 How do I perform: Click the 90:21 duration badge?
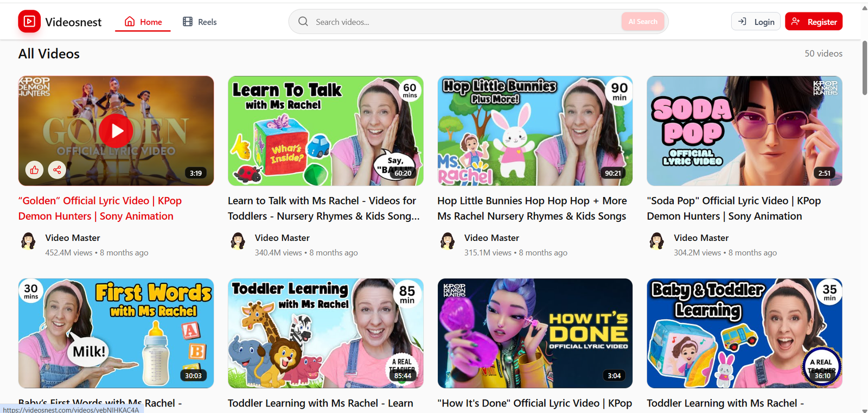point(613,173)
